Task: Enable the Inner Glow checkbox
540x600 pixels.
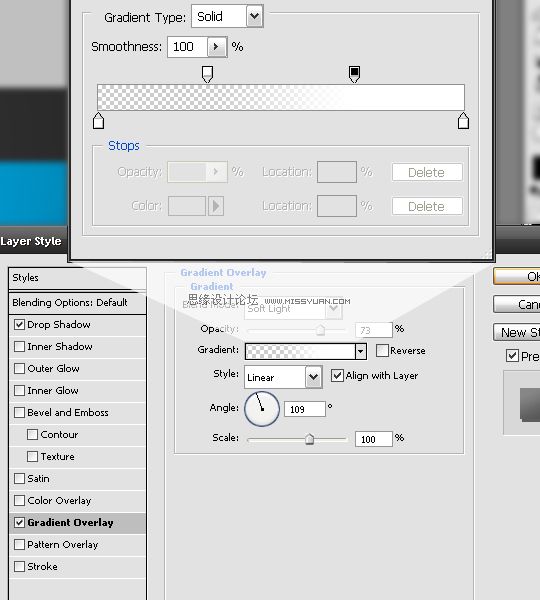Action: [x=19, y=390]
